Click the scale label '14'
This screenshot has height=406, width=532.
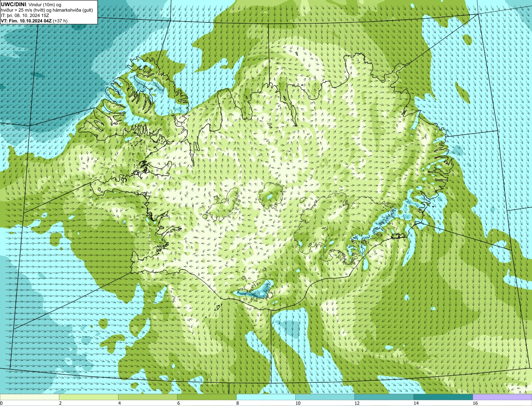tap(416, 403)
